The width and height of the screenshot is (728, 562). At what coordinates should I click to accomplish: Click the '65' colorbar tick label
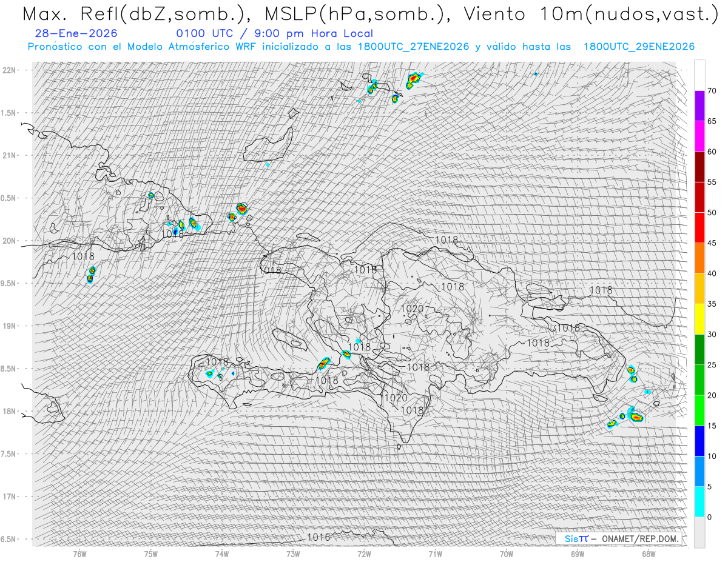point(712,121)
